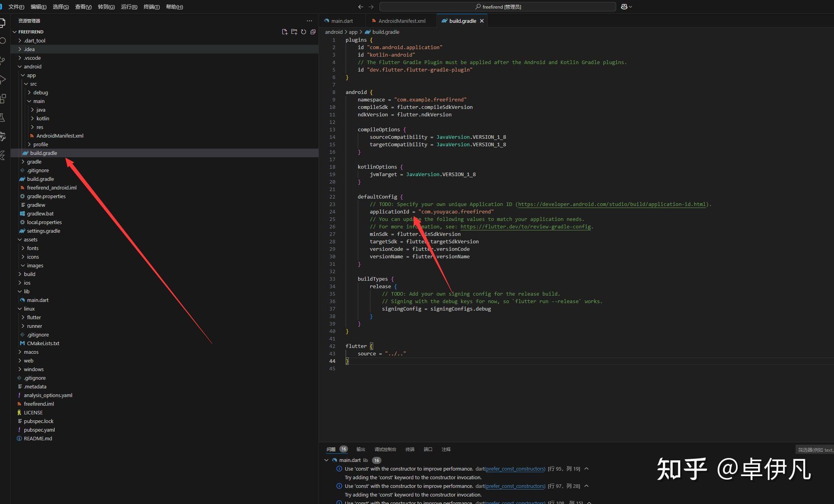This screenshot has height=504, width=834.
Task: Click the CMake icon beside CMakeLists.txt
Action: click(22, 343)
